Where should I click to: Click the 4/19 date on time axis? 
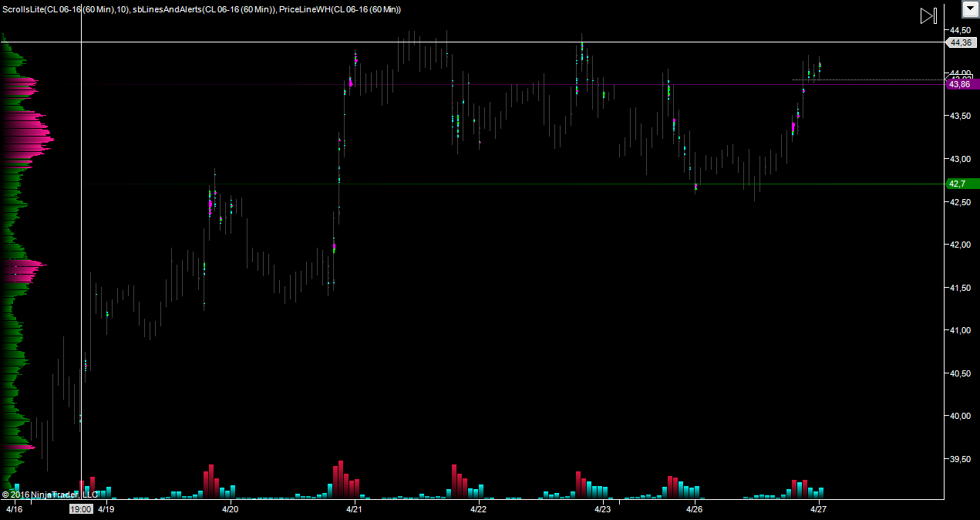106,509
